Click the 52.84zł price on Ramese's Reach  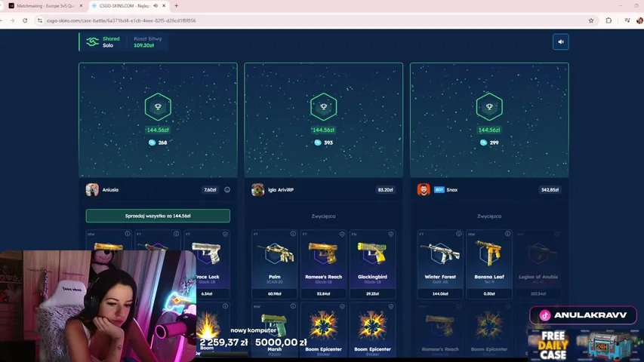(323, 294)
